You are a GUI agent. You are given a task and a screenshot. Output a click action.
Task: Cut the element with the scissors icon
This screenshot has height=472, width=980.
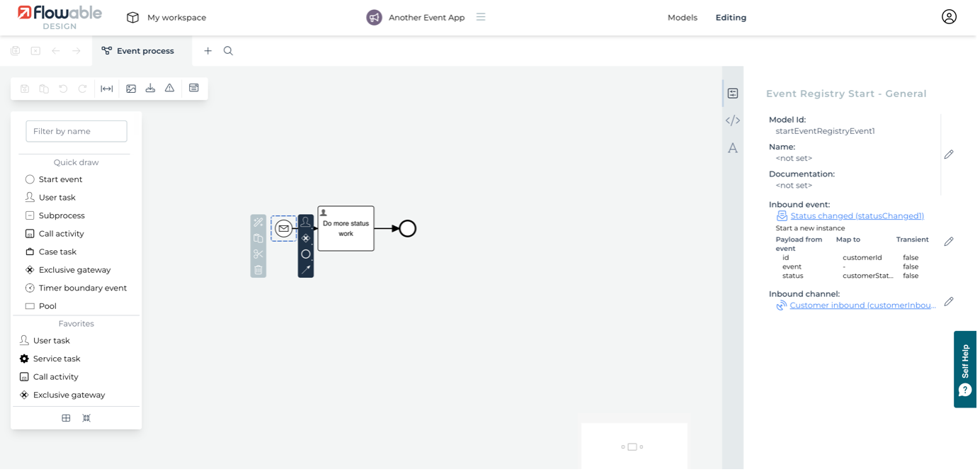(x=258, y=253)
